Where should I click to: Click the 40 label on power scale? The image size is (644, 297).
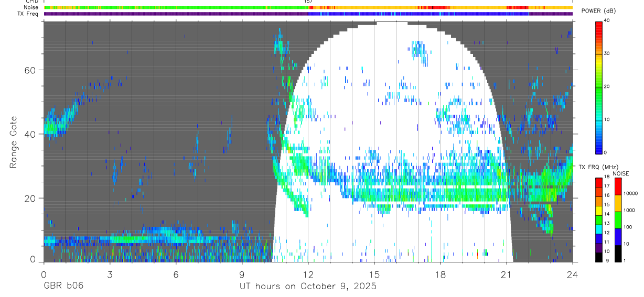click(607, 20)
